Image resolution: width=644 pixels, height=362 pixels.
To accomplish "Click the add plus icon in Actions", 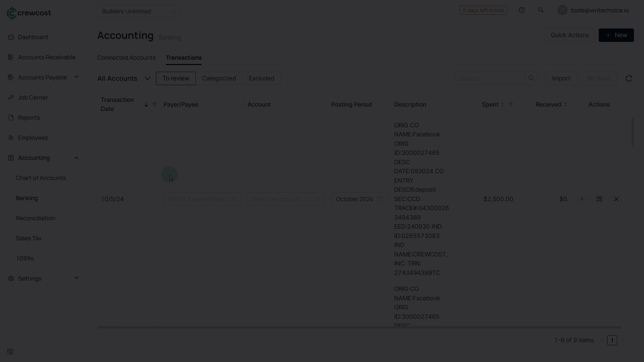I will 582,199.
